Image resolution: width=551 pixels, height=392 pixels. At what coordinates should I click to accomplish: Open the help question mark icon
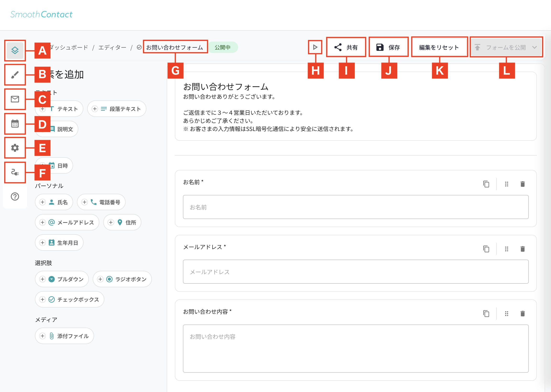point(15,197)
